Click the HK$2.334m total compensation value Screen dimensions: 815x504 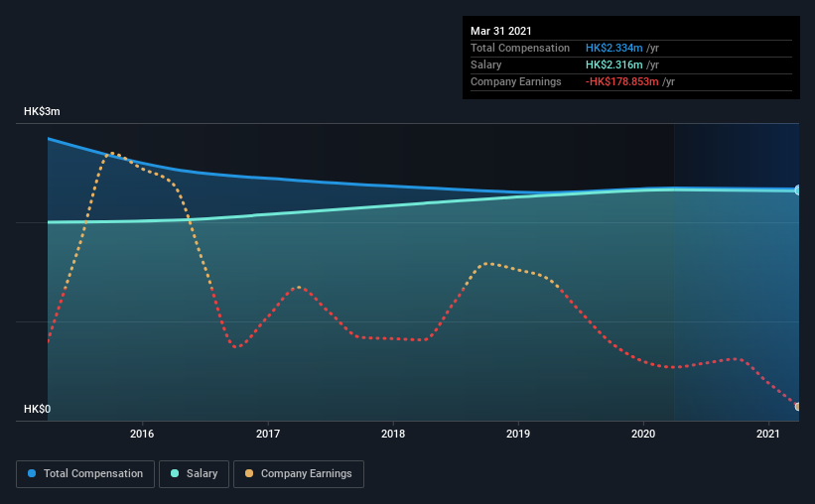tap(613, 48)
